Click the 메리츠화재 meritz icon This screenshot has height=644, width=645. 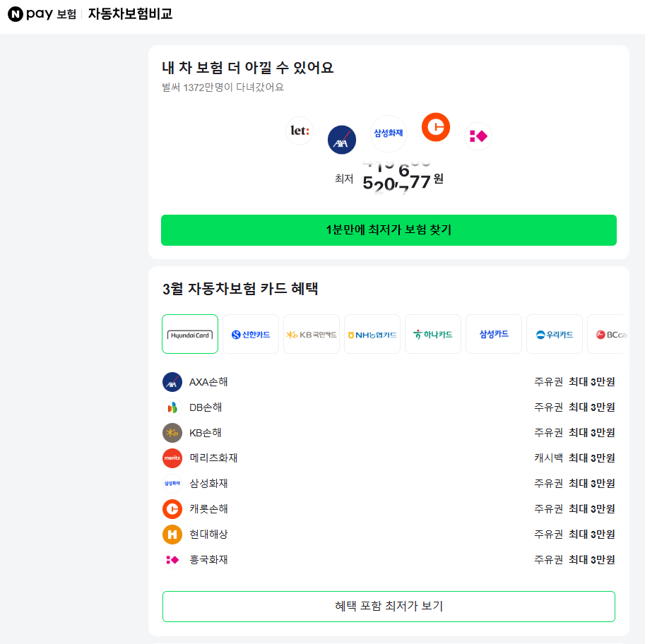click(x=171, y=458)
